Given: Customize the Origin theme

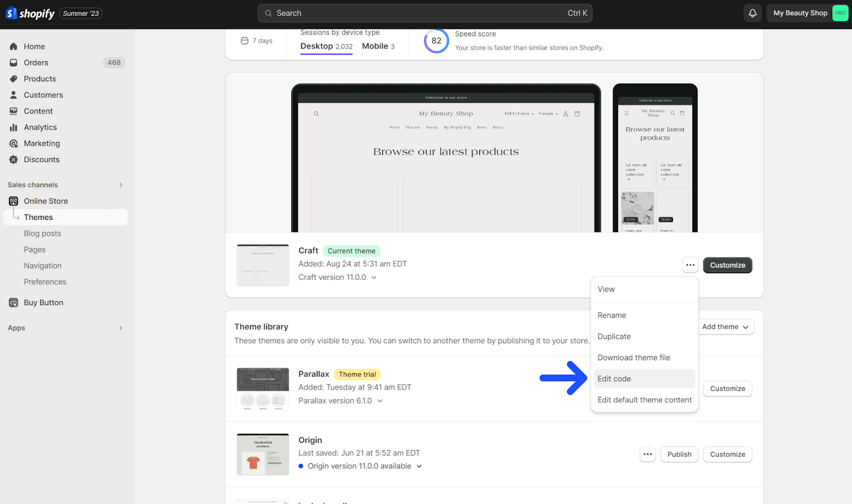Looking at the screenshot, I should pyautogui.click(x=727, y=455).
